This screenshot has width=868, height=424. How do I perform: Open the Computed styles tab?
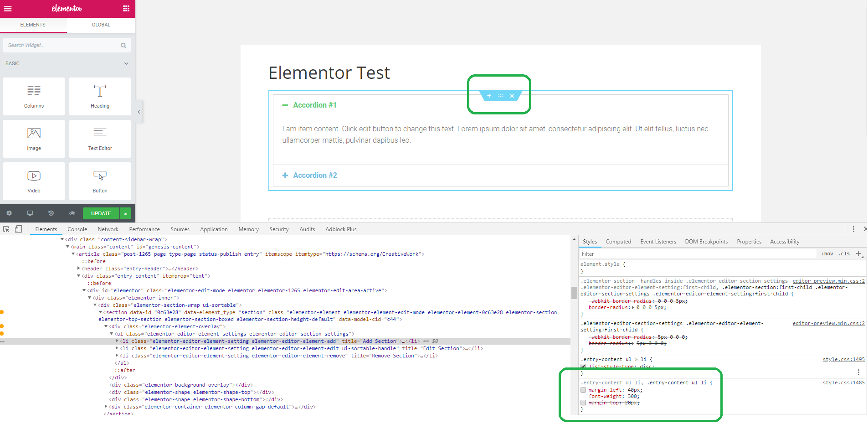618,242
